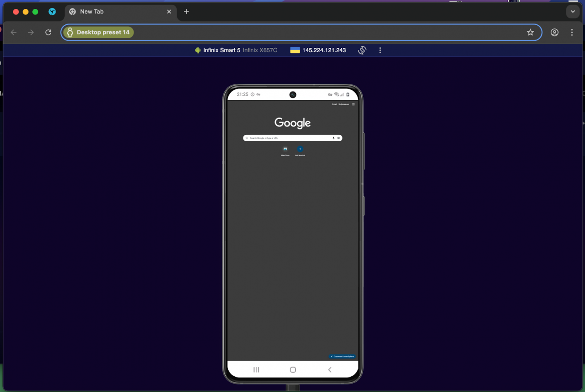The width and height of the screenshot is (585, 392).
Task: Click the magnifier icon in search box
Action: [247, 138]
